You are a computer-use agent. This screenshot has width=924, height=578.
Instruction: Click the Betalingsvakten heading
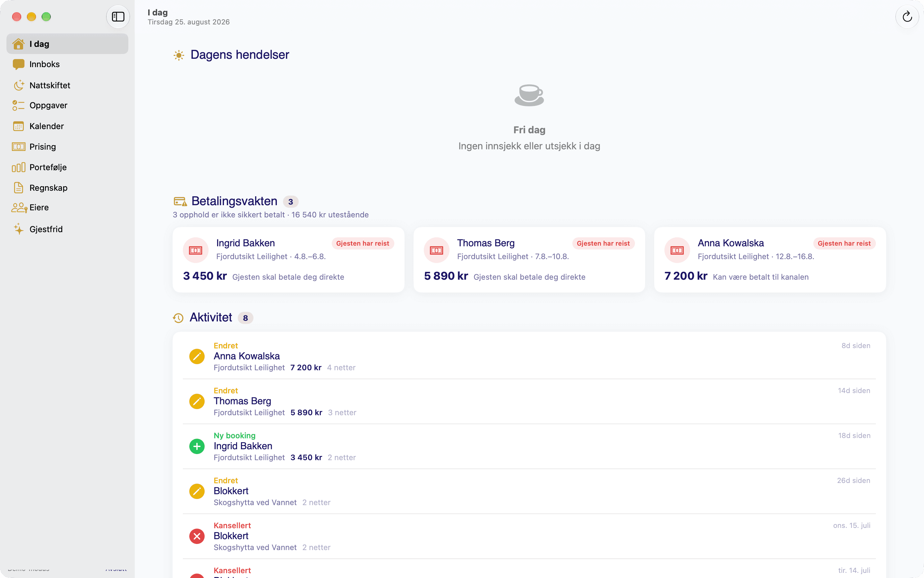(x=234, y=201)
